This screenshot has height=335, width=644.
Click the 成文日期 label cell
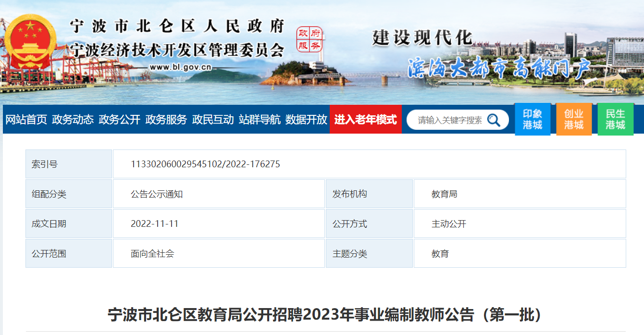[69, 223]
